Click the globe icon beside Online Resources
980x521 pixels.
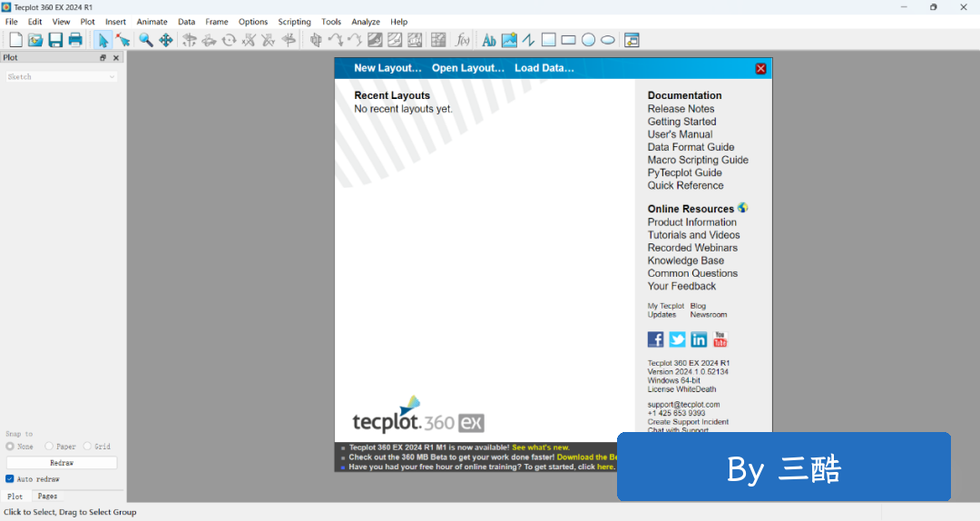(742, 208)
